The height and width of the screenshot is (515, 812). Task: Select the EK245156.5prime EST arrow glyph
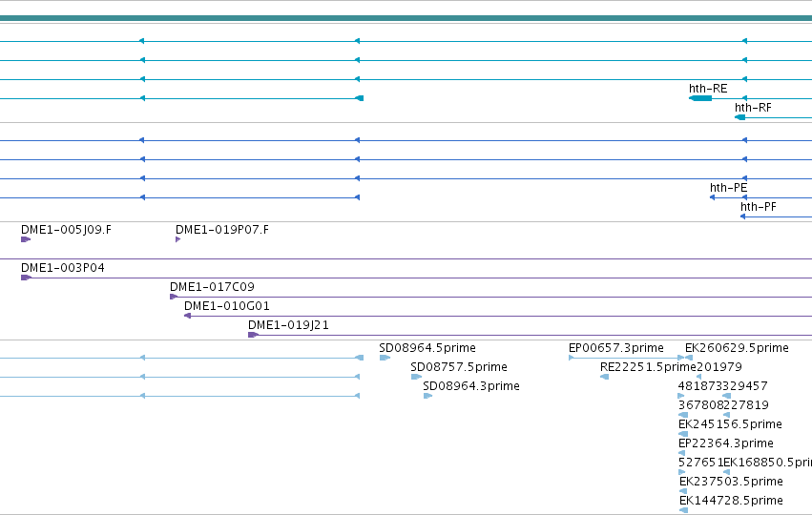click(683, 434)
